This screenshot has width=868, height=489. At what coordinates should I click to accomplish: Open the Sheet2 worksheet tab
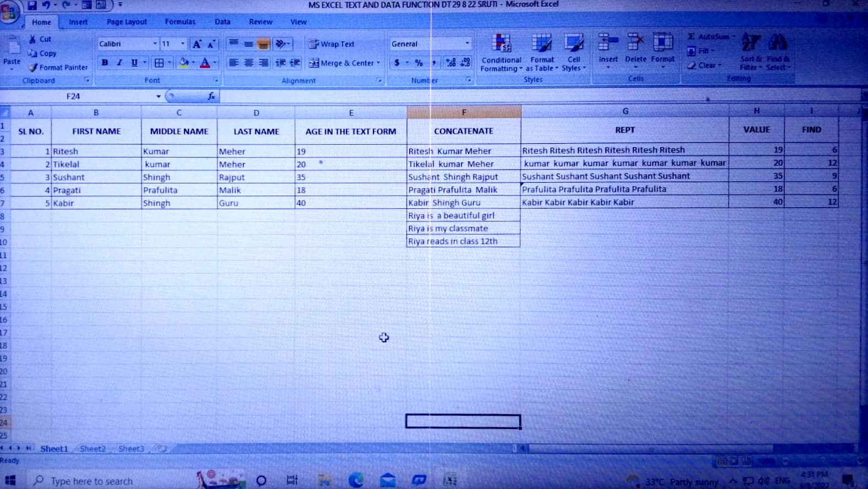93,449
